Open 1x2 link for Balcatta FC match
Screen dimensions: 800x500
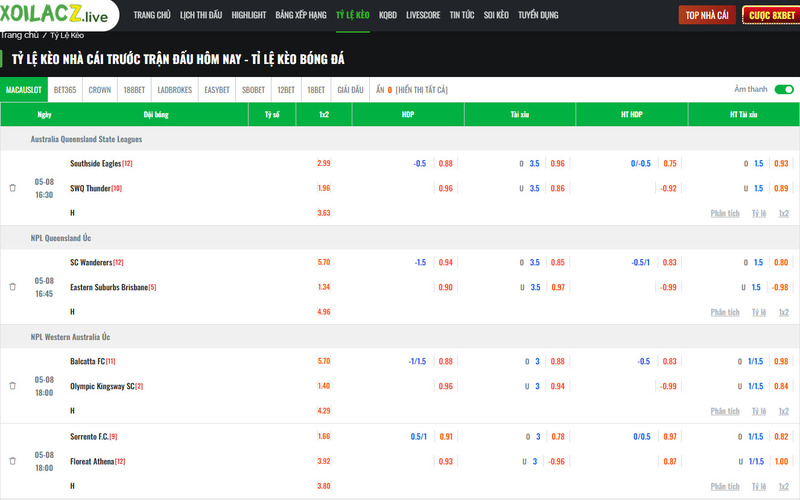784,411
